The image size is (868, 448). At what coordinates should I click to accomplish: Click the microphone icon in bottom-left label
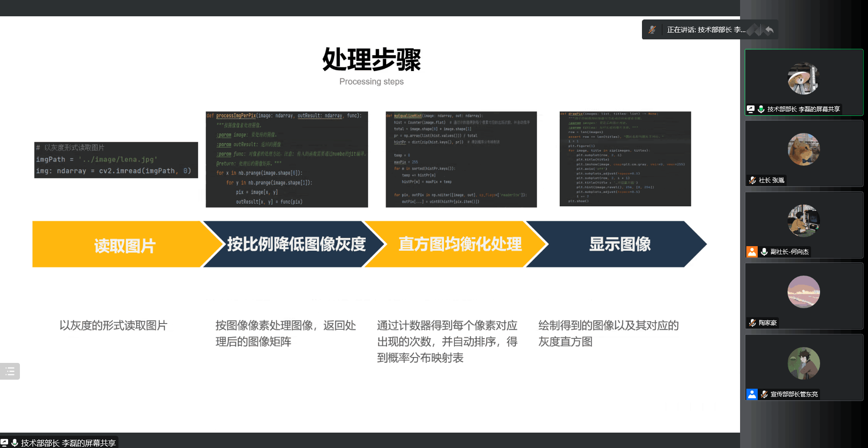(15, 443)
